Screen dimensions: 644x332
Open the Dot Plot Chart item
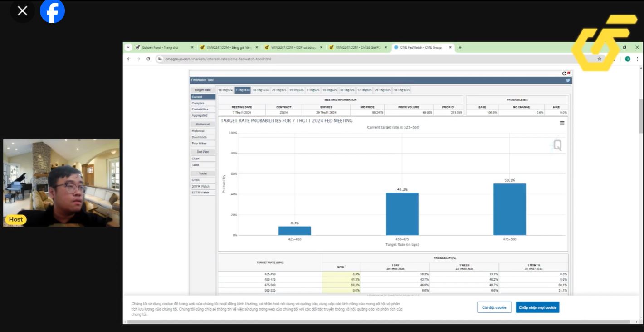[x=203, y=159]
